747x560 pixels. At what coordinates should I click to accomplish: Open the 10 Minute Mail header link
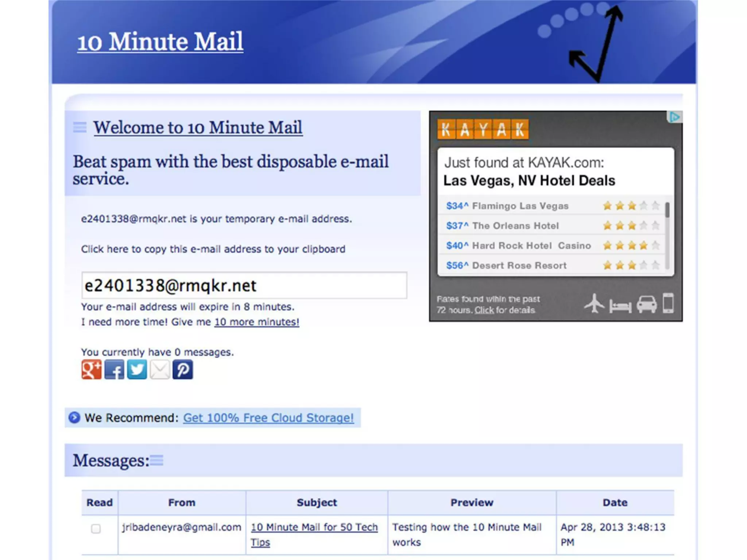tap(160, 42)
